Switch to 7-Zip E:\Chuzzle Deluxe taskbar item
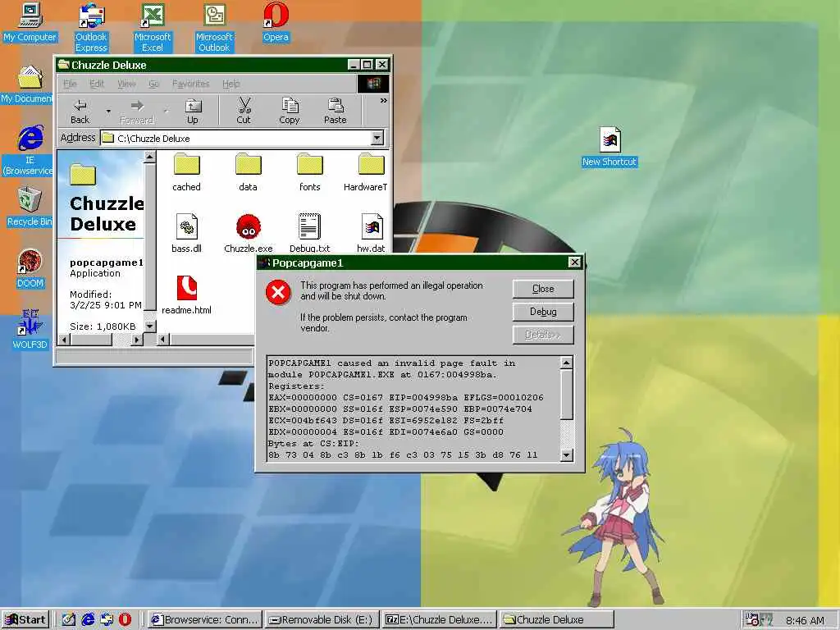Viewport: 840px width, 630px height. pos(440,620)
